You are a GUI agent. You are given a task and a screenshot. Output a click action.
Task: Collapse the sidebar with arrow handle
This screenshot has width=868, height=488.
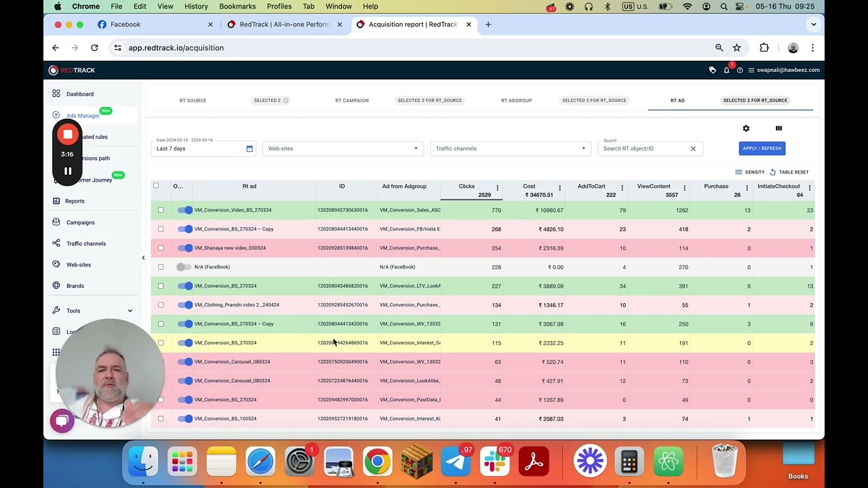(143, 258)
